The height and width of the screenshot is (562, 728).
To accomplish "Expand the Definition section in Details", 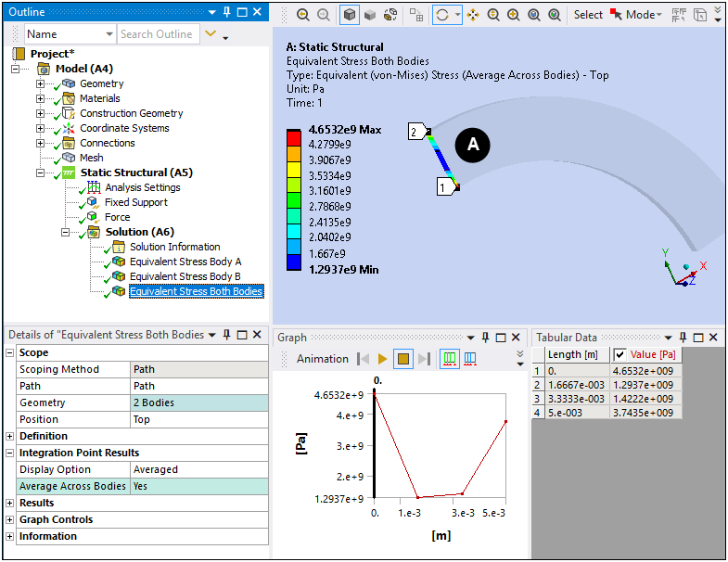I will [11, 436].
